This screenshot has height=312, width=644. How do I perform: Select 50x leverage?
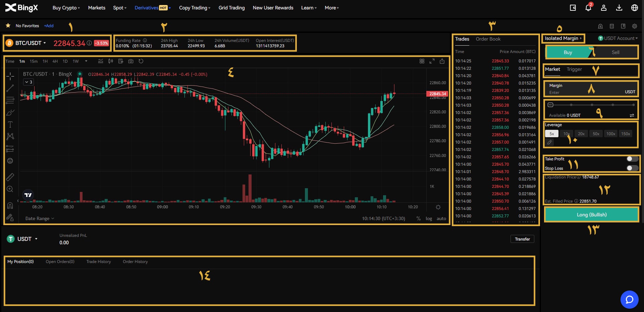click(x=596, y=134)
